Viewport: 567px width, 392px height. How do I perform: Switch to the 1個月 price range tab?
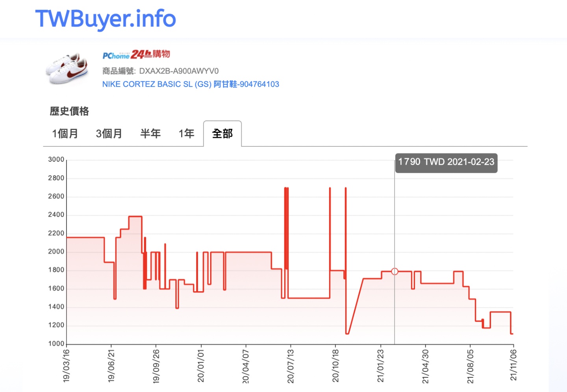pyautogui.click(x=65, y=133)
